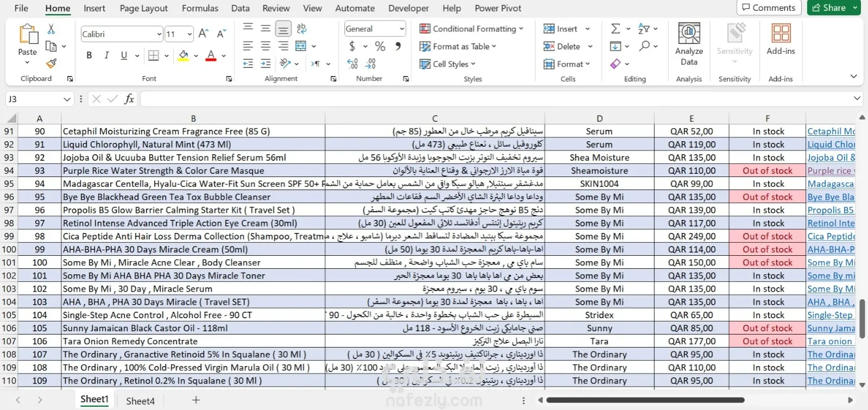Screen dimensions: 868x410
Task: Toggle Wrap Text
Action: 302,28
